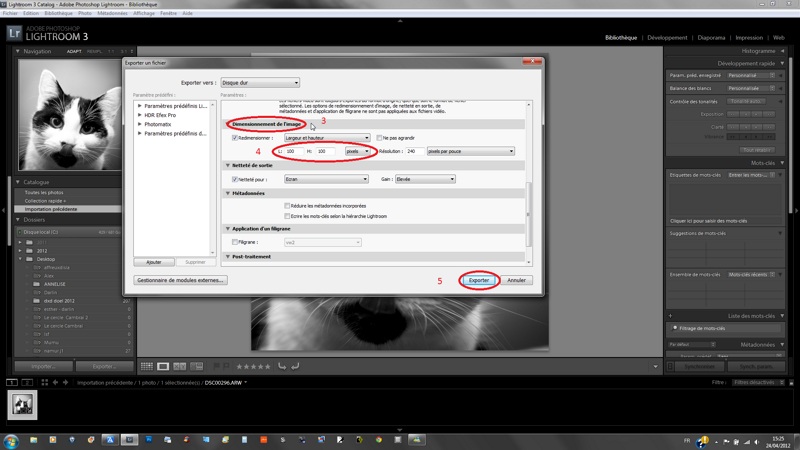The image size is (800, 450).
Task: Open the pixels unit dropdown
Action: [x=358, y=152]
